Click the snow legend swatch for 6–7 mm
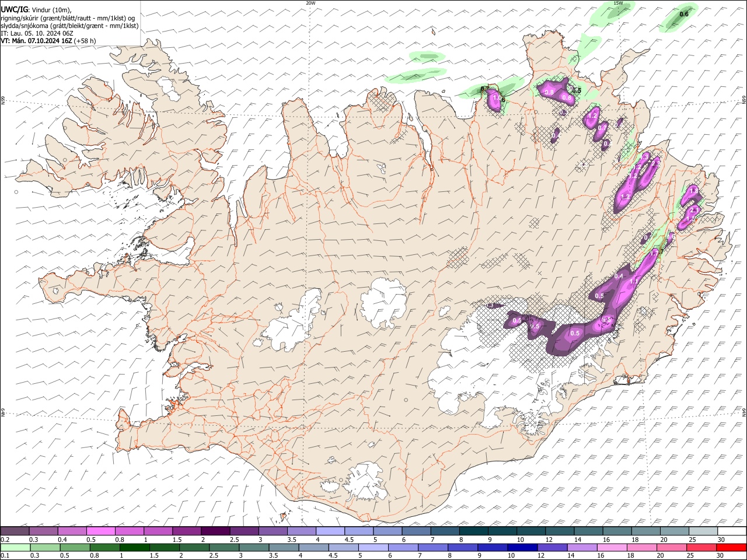The width and height of the screenshot is (747, 560). [416, 531]
